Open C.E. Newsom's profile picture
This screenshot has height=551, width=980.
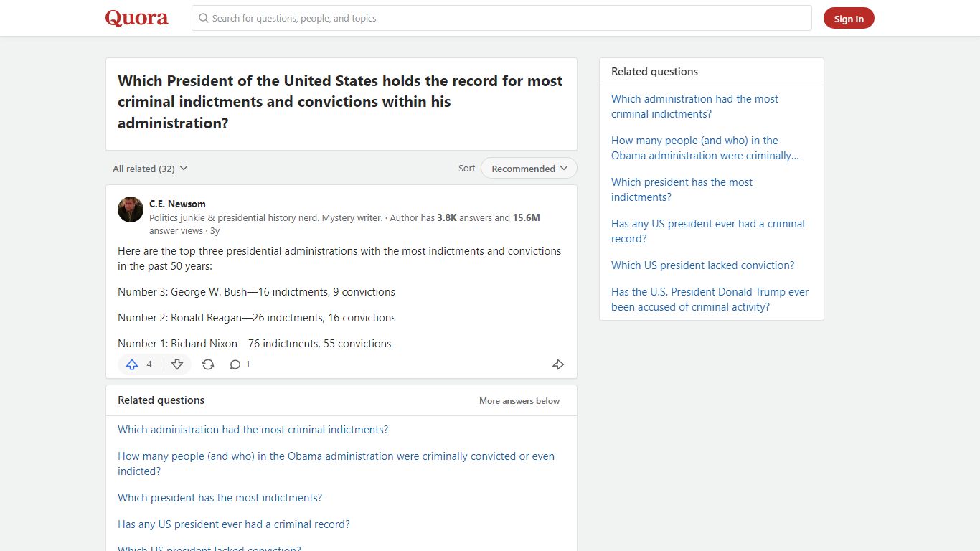(x=131, y=209)
